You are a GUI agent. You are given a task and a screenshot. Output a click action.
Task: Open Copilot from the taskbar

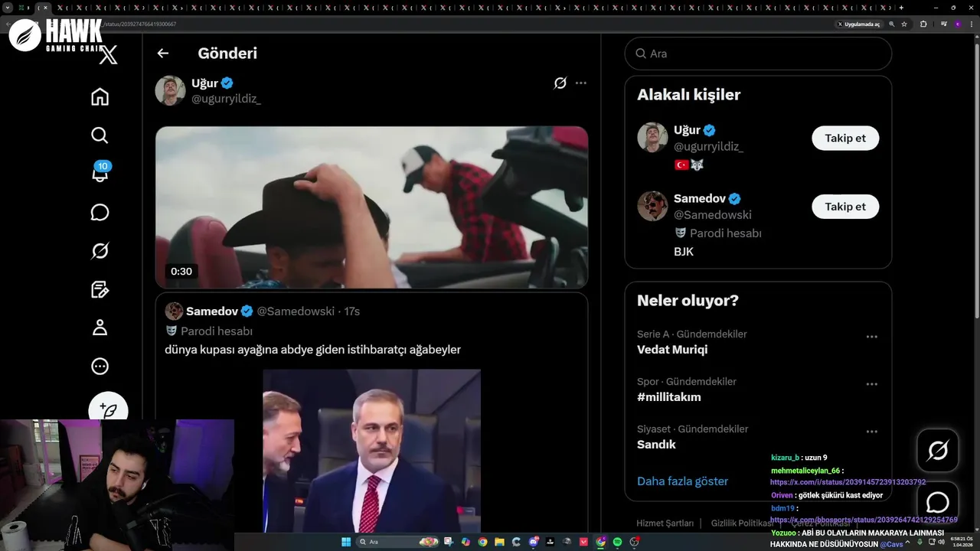tap(465, 542)
